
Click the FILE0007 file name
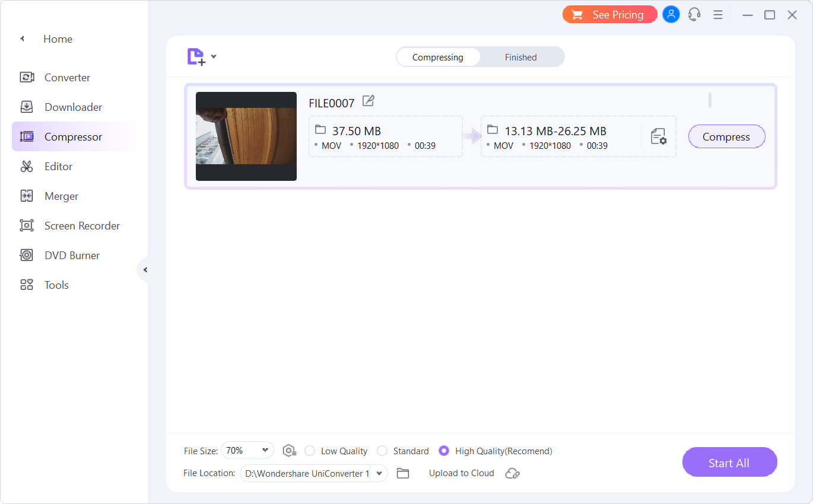pos(332,103)
